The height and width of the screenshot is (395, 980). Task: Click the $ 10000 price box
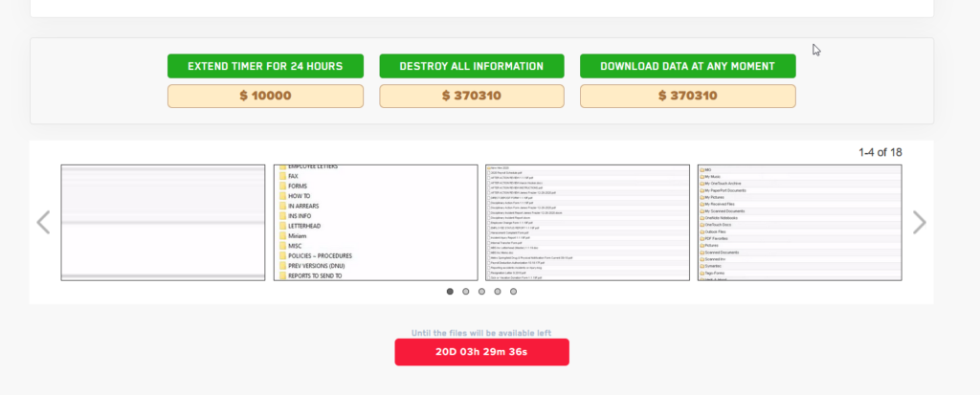[x=266, y=96]
